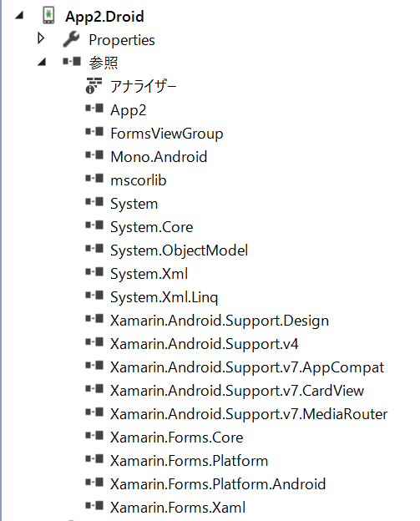The width and height of the screenshot is (420, 521).
Task: Select the System.Xml.Linq reference
Action: point(164,297)
